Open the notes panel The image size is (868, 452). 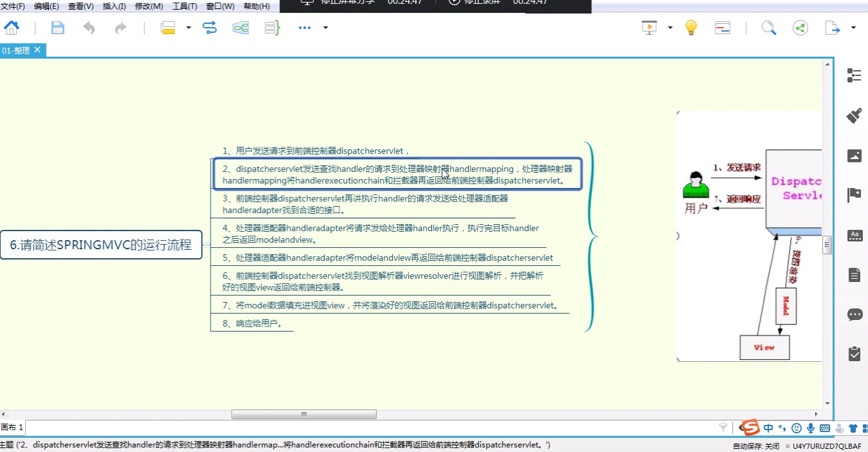click(x=854, y=274)
